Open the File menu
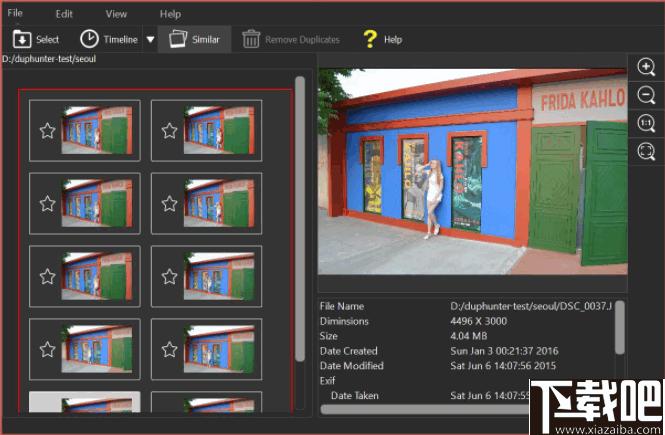The width and height of the screenshot is (665, 435). (15, 13)
